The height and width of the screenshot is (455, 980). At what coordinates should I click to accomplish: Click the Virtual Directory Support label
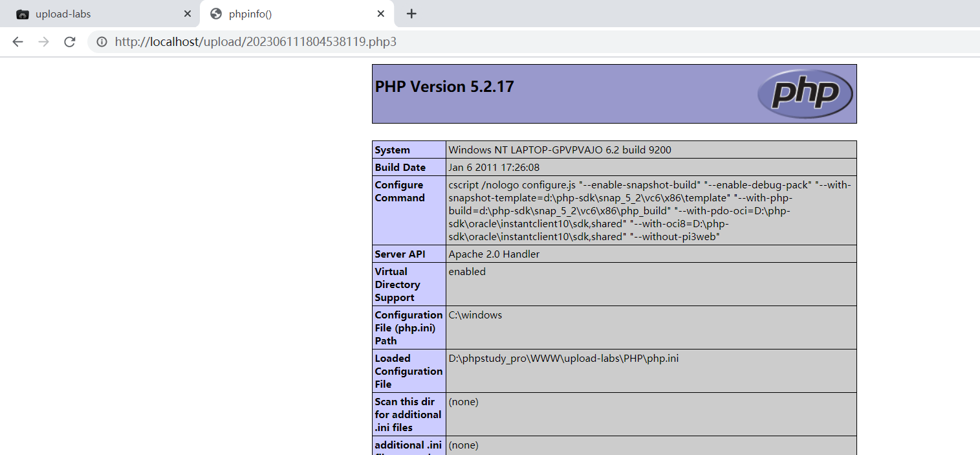point(397,285)
